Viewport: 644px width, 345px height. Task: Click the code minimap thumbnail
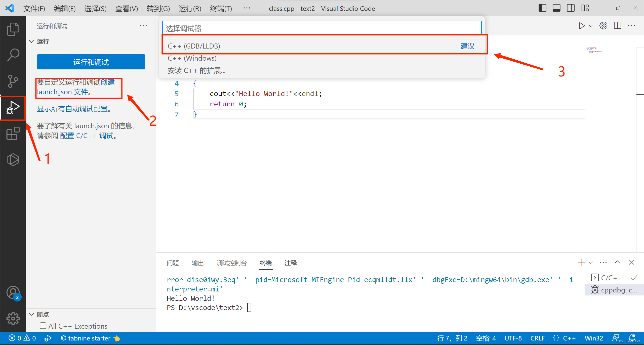point(594,50)
